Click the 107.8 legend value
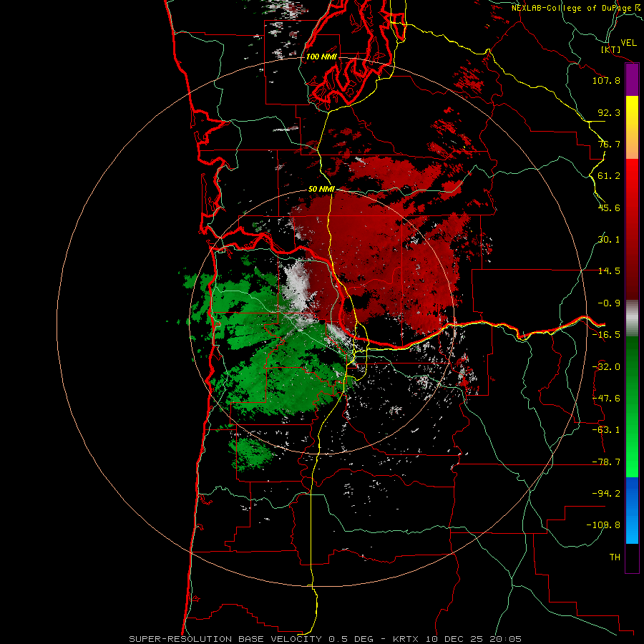The width and height of the screenshot is (644, 644). (x=606, y=80)
